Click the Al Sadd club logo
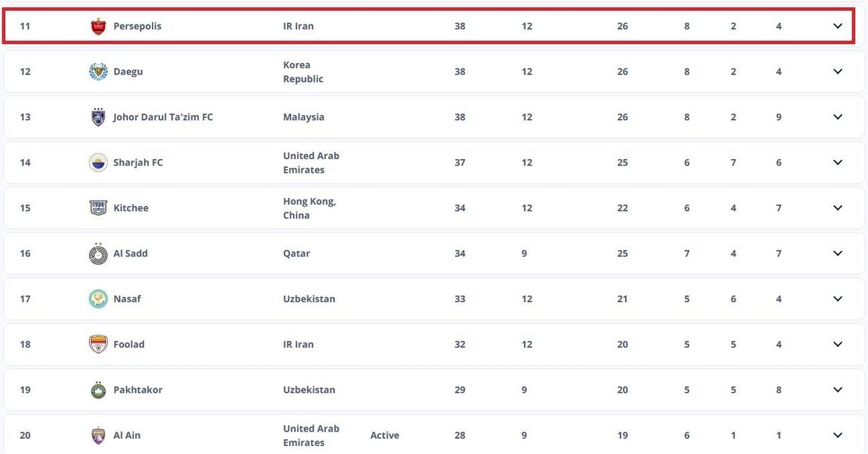 98,254
